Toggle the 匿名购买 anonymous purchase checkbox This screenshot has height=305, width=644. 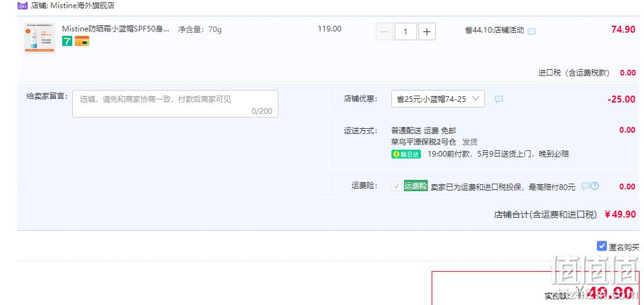point(602,247)
